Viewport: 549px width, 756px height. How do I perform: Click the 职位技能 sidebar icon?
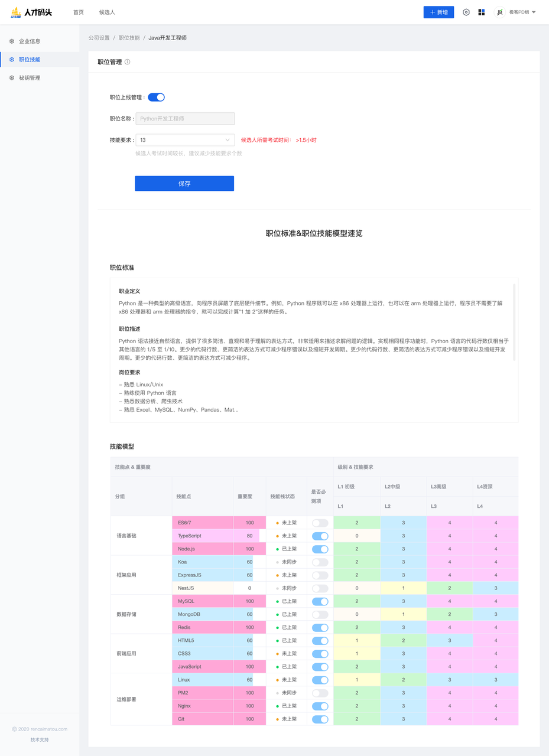click(12, 60)
